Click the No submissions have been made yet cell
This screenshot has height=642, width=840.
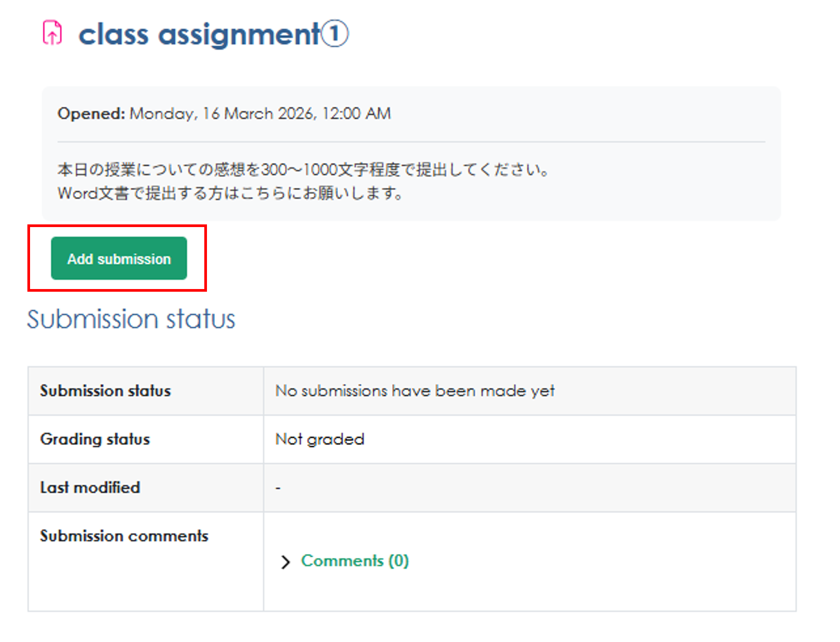pos(415,391)
